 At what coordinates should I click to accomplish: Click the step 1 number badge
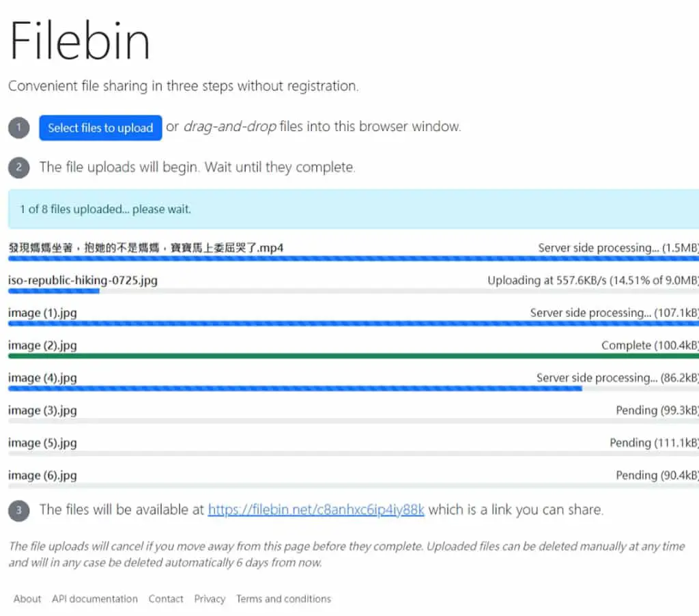pyautogui.click(x=18, y=128)
